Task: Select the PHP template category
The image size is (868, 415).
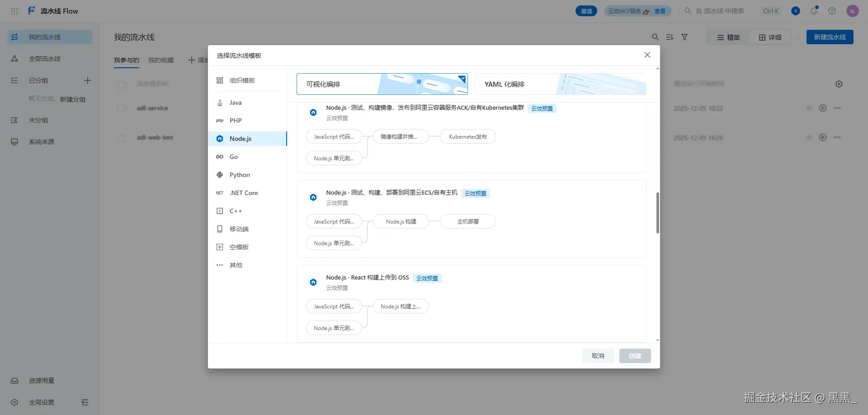Action: pyautogui.click(x=247, y=121)
